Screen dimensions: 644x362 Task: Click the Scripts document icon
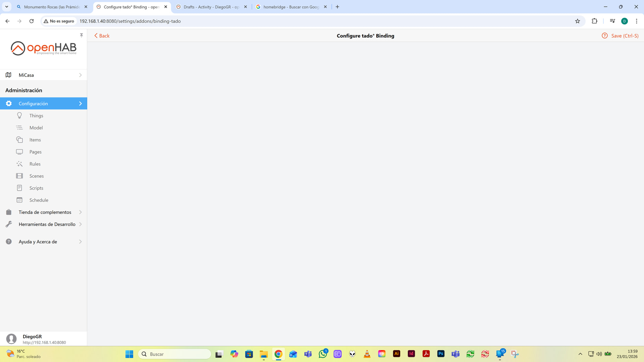click(x=19, y=188)
